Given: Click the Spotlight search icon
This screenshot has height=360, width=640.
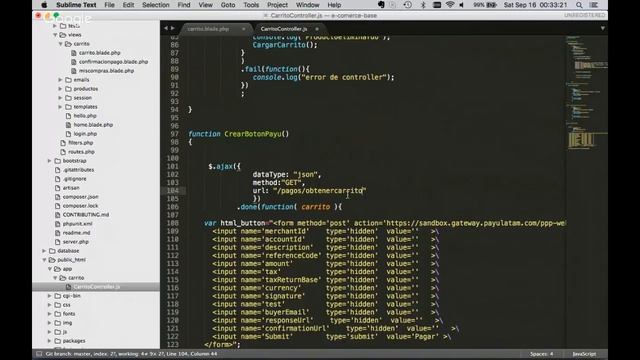Looking at the screenshot, I should [x=579, y=5].
